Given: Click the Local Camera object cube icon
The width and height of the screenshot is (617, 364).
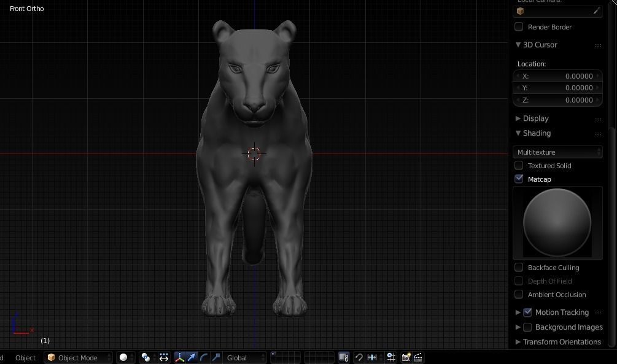Looking at the screenshot, I should [x=520, y=11].
